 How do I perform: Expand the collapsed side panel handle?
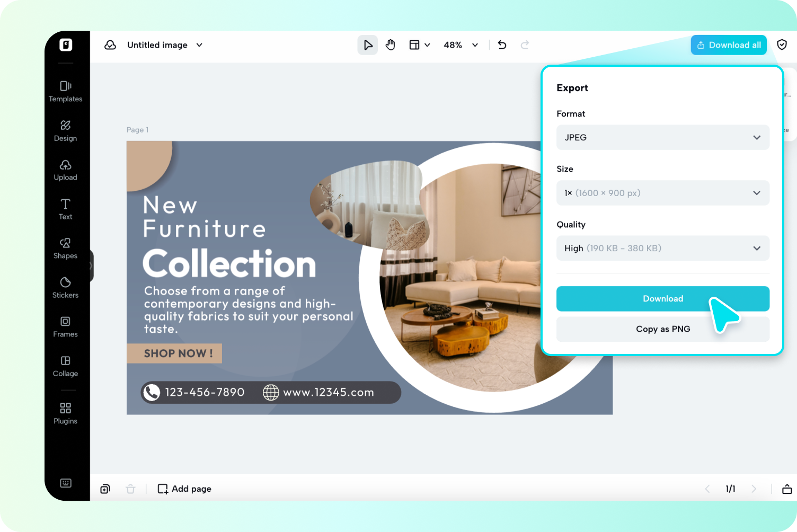(x=91, y=265)
